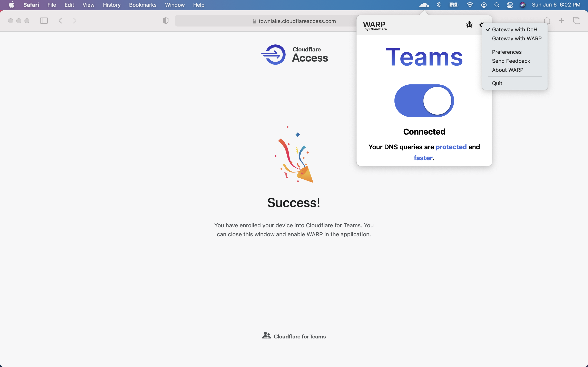Open a new tab with plus icon
588x367 pixels.
[561, 21]
